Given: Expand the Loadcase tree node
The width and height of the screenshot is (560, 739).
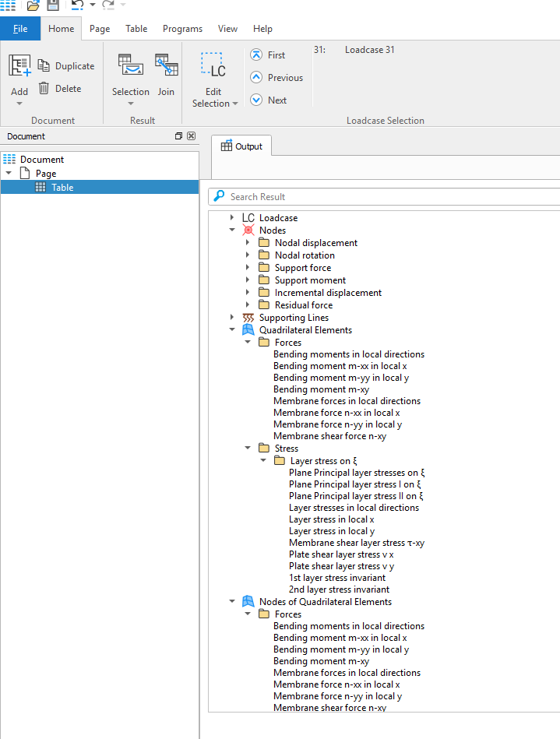Looking at the screenshot, I should click(232, 218).
